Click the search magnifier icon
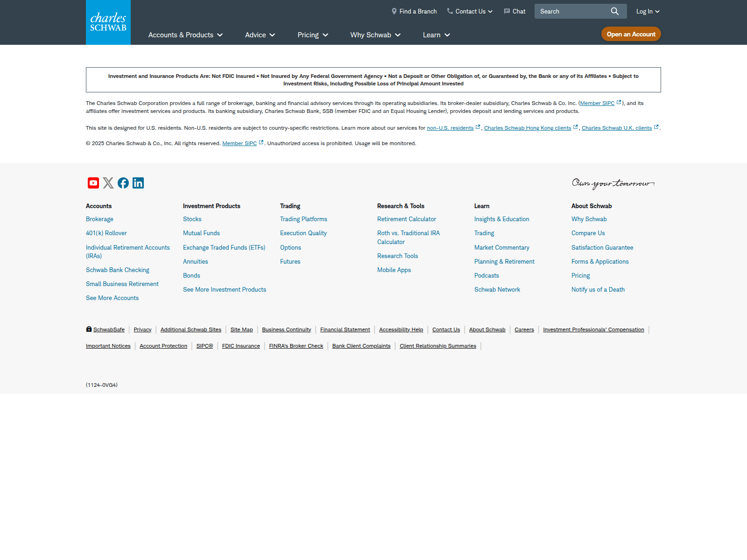The image size is (747, 560). point(615,11)
